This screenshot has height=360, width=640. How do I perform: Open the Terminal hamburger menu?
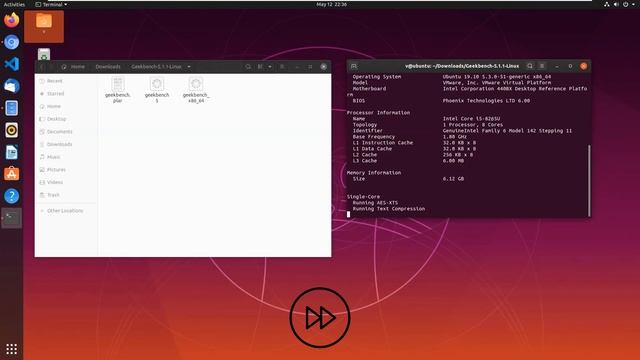click(x=542, y=66)
